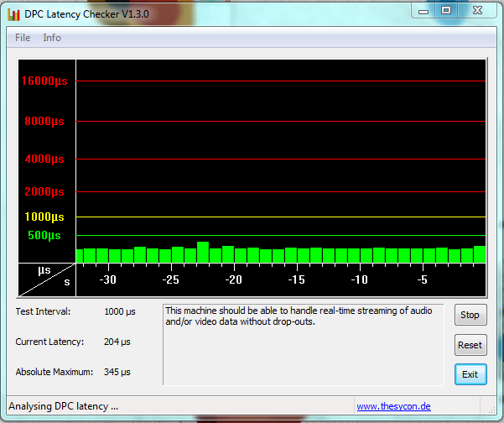
Task: Click the Reset button
Action: pyautogui.click(x=470, y=345)
